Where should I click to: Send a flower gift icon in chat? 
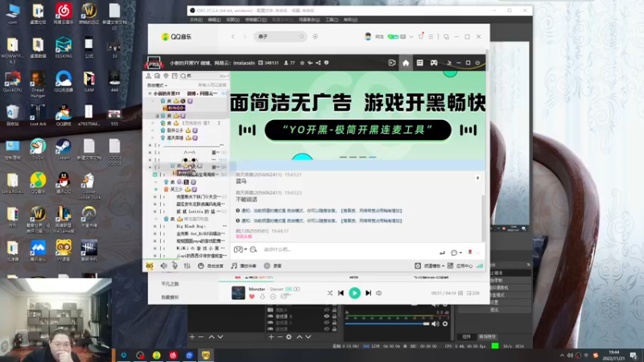pyautogui.click(x=470, y=253)
